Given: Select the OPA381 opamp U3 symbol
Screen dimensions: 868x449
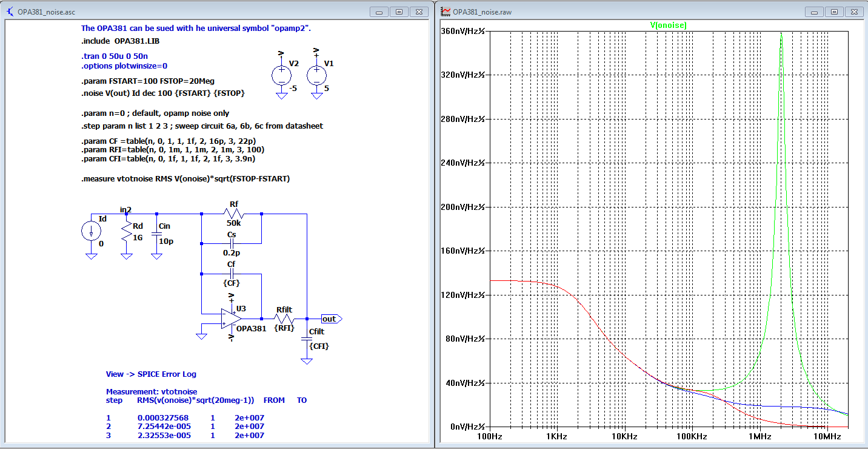Looking at the screenshot, I should point(232,318).
